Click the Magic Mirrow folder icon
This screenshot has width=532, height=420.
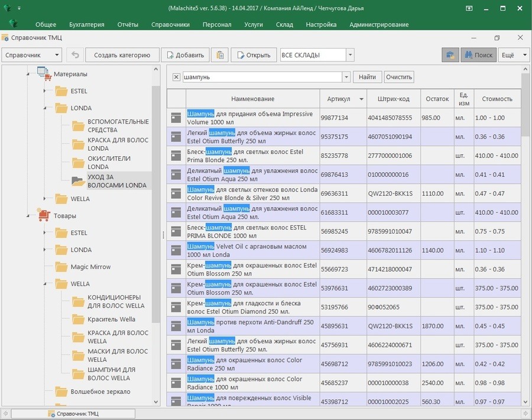point(61,267)
